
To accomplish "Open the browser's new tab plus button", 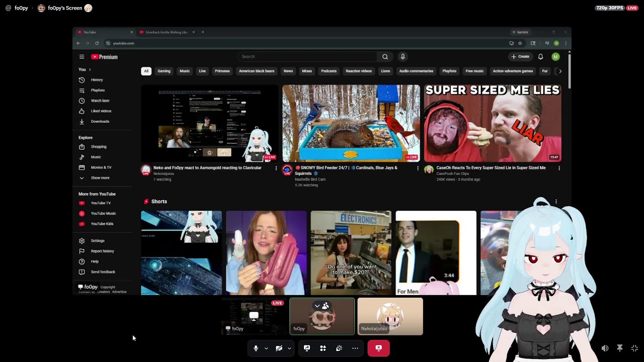I will (203, 32).
